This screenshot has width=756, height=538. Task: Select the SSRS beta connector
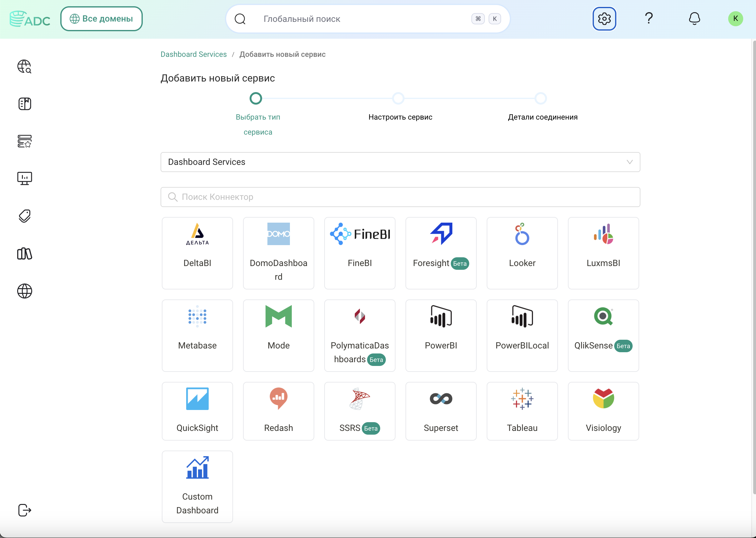360,411
